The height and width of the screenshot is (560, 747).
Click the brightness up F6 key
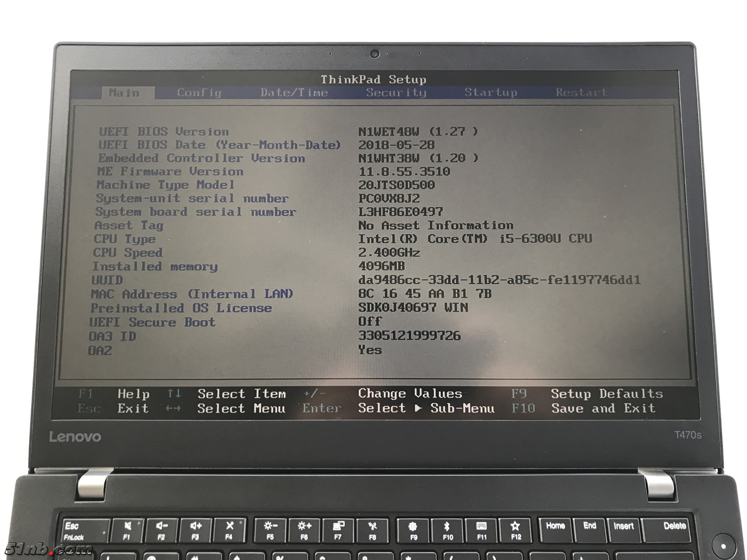coord(304,531)
